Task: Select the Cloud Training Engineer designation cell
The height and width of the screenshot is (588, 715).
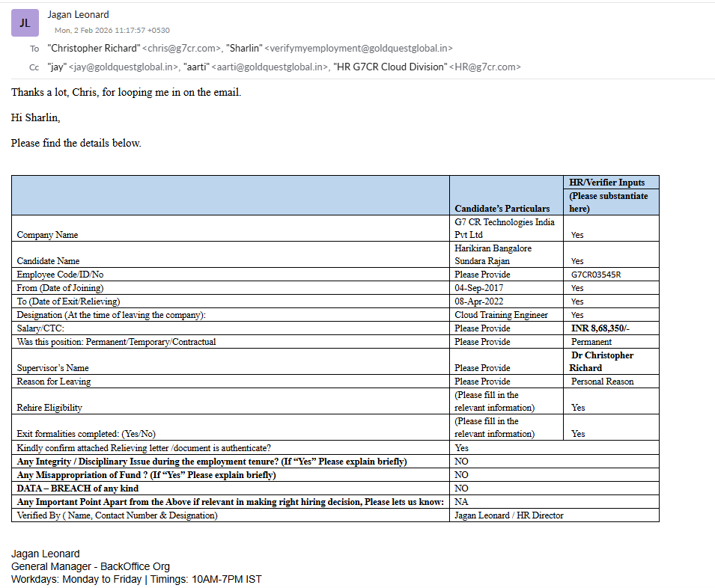Action: pyautogui.click(x=501, y=315)
